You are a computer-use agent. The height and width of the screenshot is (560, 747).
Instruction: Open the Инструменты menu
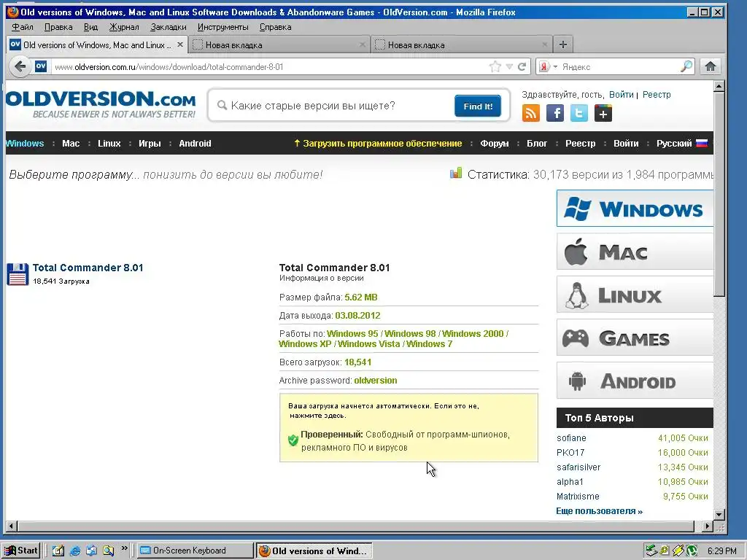pos(223,27)
